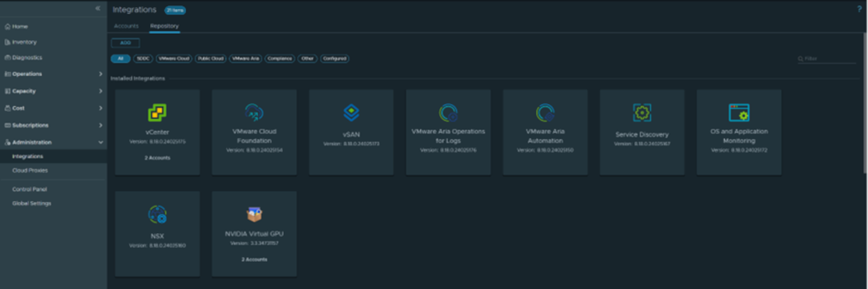The image size is (868, 289).
Task: Switch to the Repository tab
Action: [164, 26]
